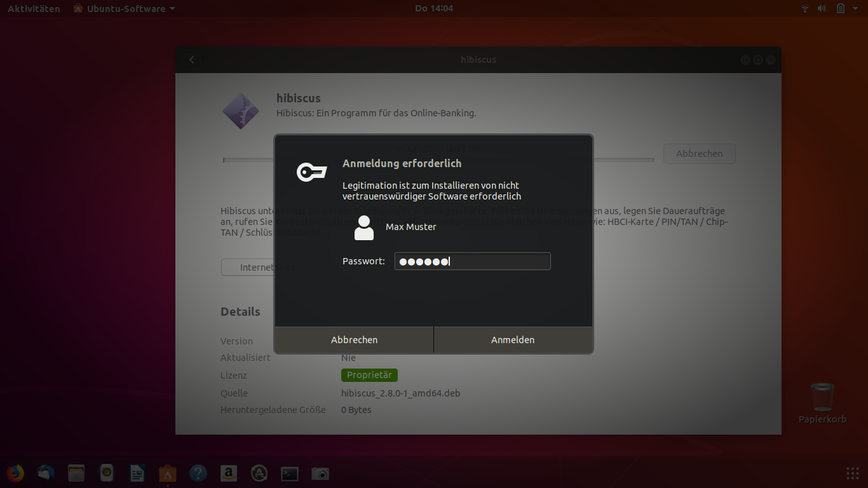
Task: Click the Ubuntu Software dock icon
Action: [x=168, y=473]
